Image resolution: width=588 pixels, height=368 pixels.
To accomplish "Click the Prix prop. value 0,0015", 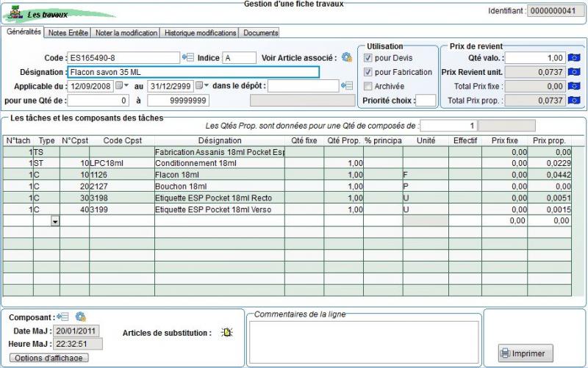I will [x=550, y=209].
